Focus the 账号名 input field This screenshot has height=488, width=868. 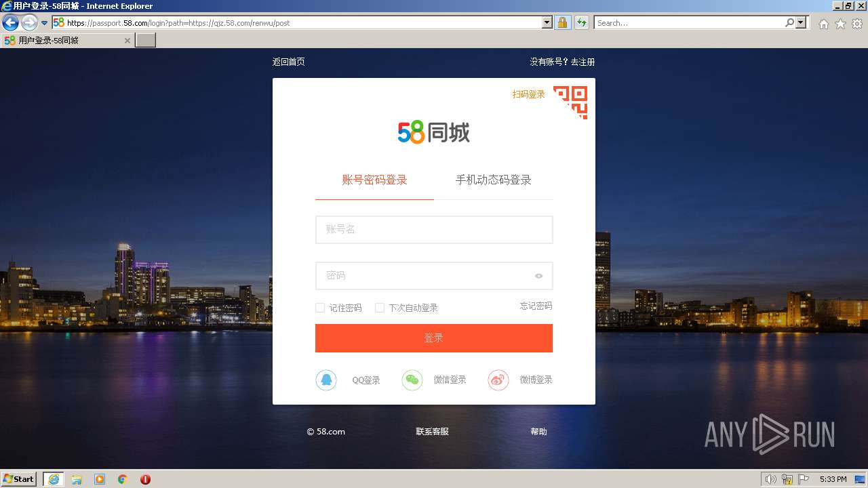point(434,230)
